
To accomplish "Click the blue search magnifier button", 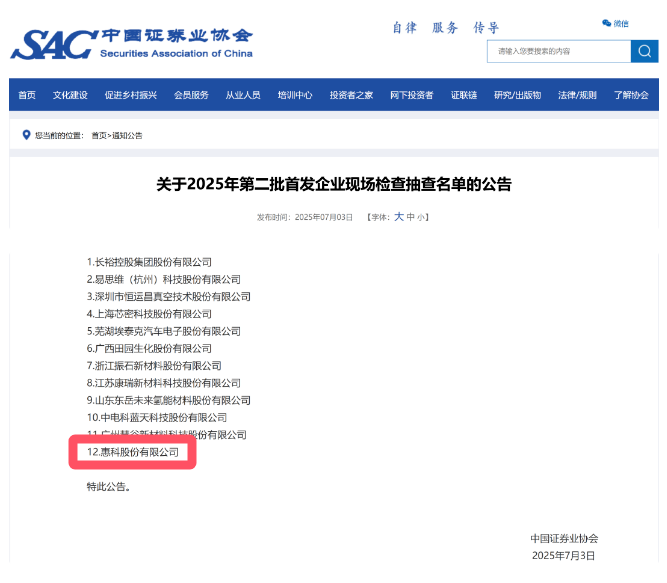I will click(x=644, y=51).
